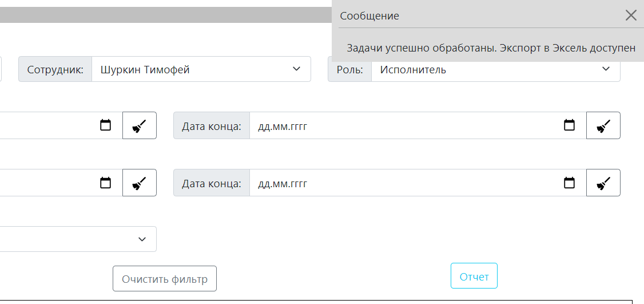Open calendar picker in upper-left date field
Viewport: 644px width, 304px height.
tap(106, 125)
